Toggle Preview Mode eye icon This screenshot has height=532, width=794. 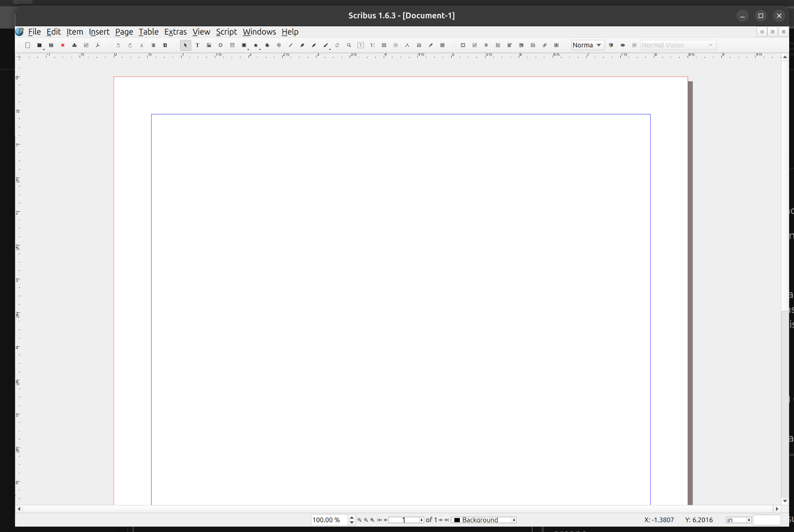(623, 45)
